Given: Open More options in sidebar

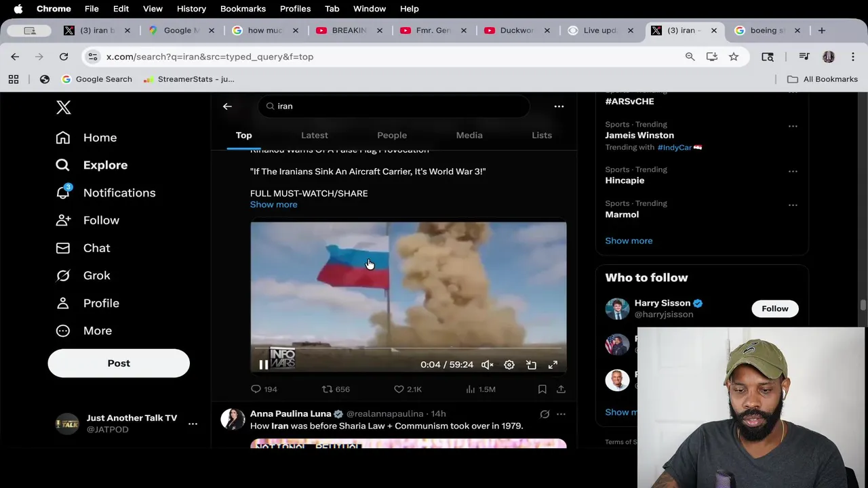Looking at the screenshot, I should point(83,331).
